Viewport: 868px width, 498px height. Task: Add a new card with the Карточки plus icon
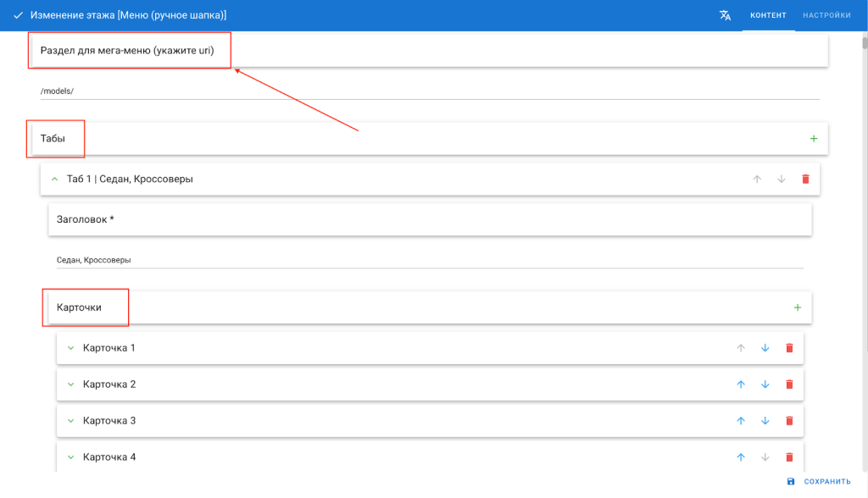point(797,307)
